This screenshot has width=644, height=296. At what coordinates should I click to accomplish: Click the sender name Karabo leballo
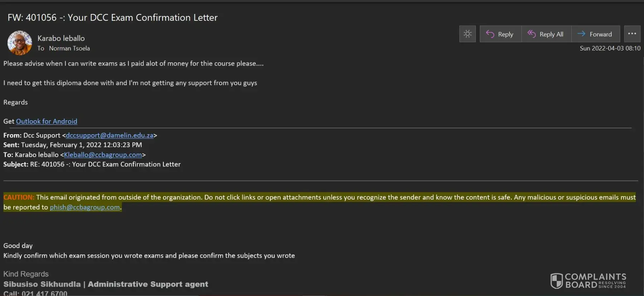61,38
